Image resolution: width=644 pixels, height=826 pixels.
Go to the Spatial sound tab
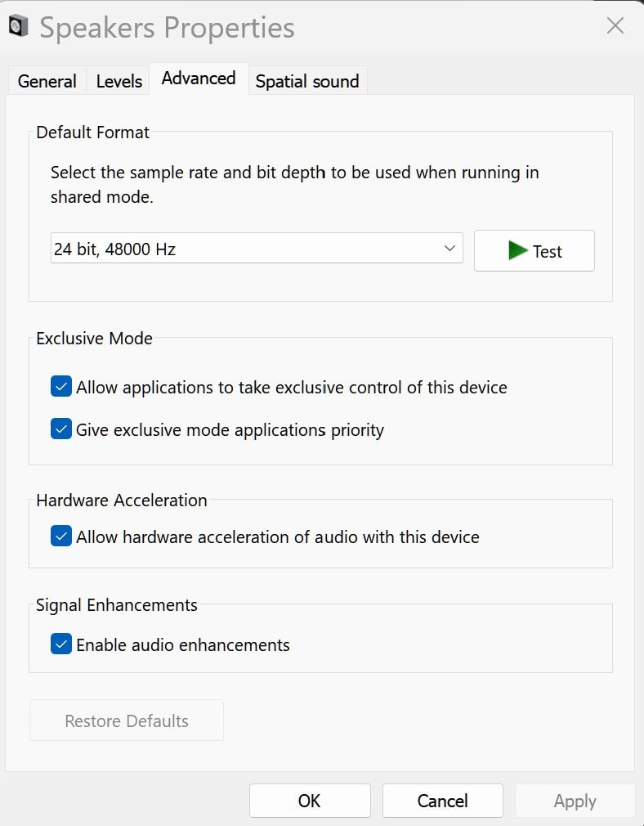click(307, 81)
